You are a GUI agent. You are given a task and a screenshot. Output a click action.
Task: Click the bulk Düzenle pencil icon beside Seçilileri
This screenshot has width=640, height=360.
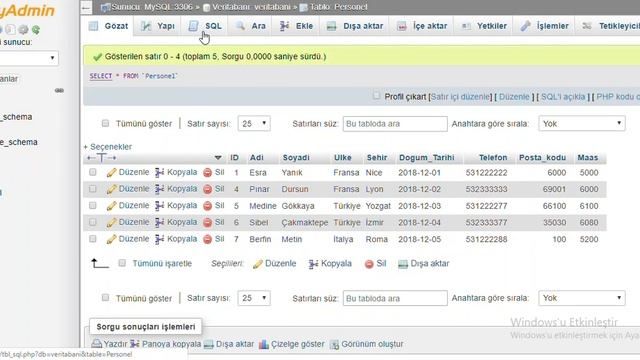[x=257, y=264]
